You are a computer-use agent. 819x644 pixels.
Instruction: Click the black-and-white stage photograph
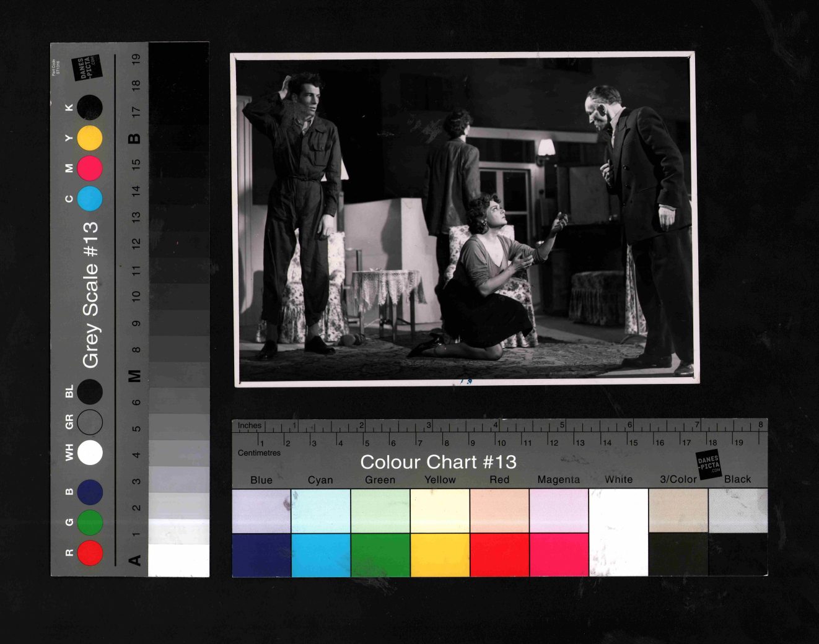465,219
